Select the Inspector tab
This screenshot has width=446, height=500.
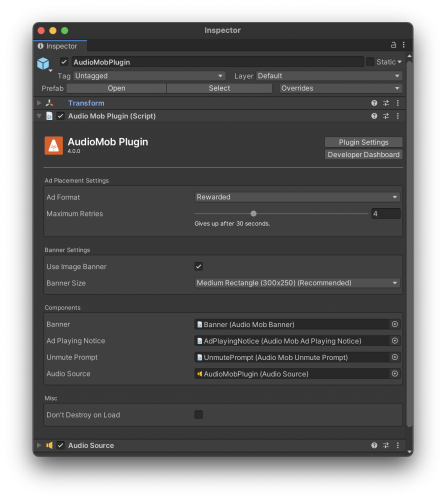coord(60,46)
